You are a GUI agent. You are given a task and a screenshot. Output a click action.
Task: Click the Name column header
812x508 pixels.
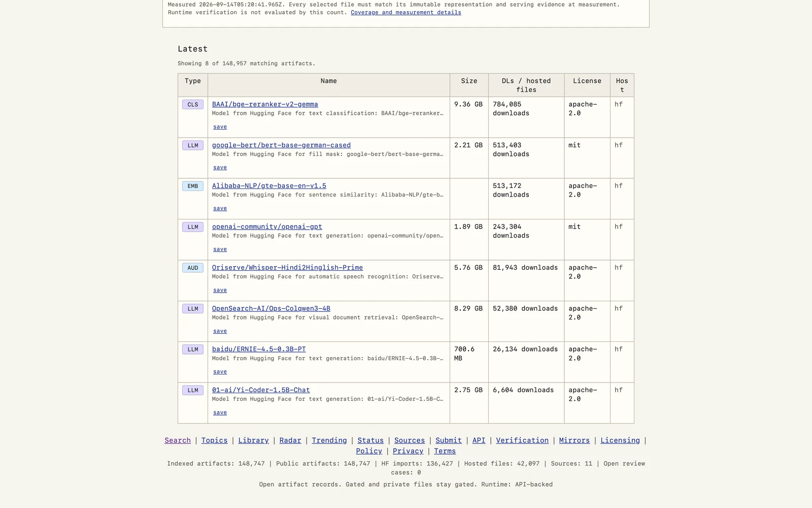tap(329, 85)
